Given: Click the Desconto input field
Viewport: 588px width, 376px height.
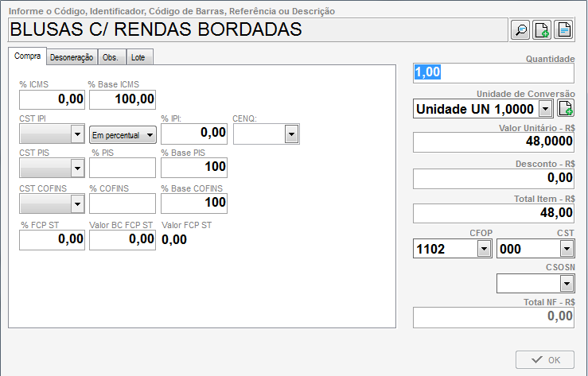Looking at the screenshot, I should [493, 178].
